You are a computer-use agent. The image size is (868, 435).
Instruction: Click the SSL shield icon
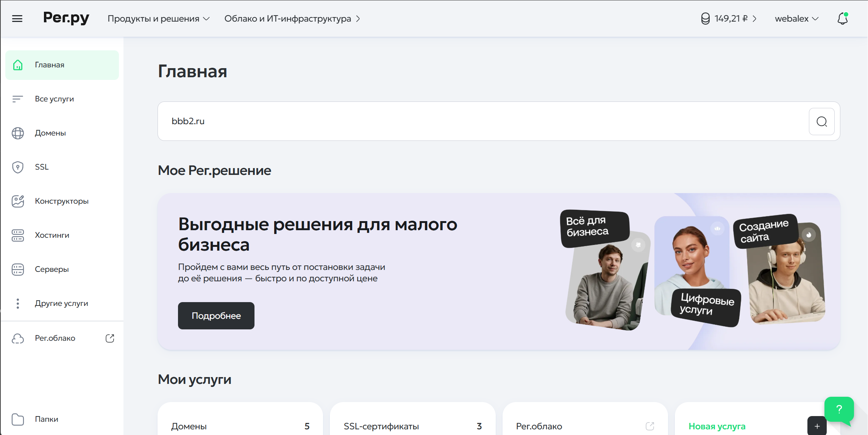[x=18, y=167]
